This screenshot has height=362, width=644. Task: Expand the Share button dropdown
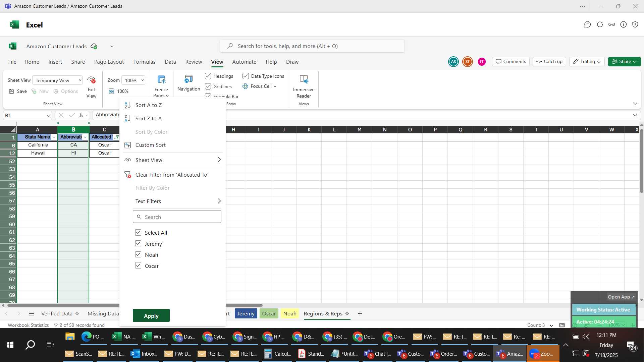[634, 62]
